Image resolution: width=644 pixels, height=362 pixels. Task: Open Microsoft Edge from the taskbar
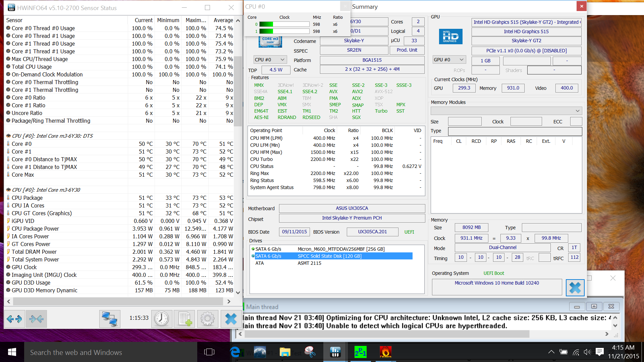click(235, 352)
